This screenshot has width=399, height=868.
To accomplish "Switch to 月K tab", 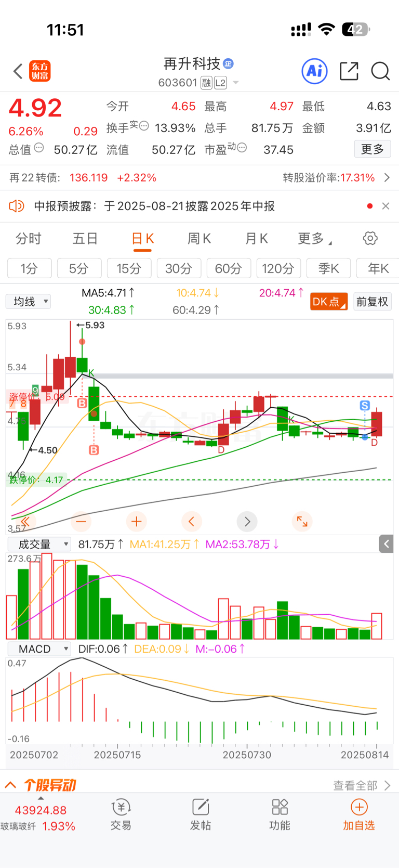I will (x=256, y=239).
